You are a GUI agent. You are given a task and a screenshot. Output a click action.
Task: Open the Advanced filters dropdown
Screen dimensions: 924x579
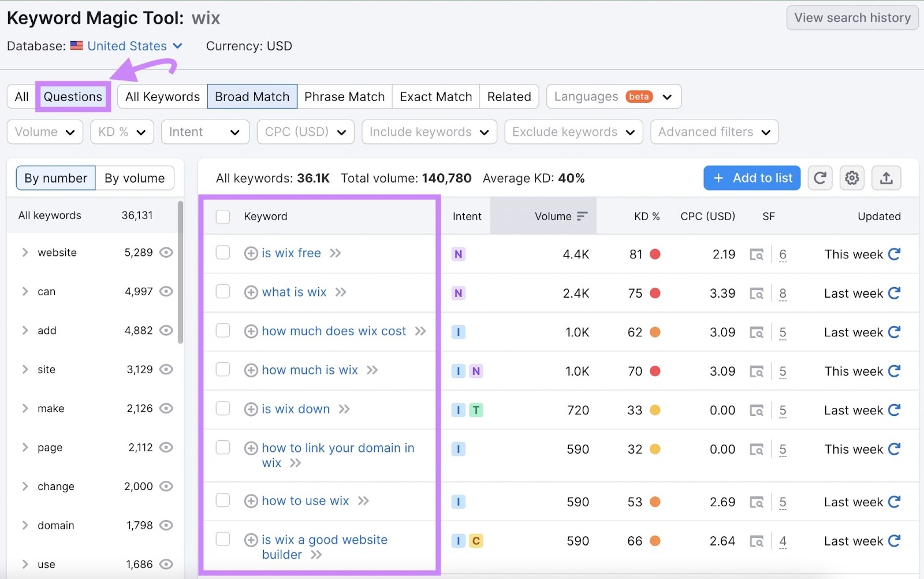click(714, 132)
